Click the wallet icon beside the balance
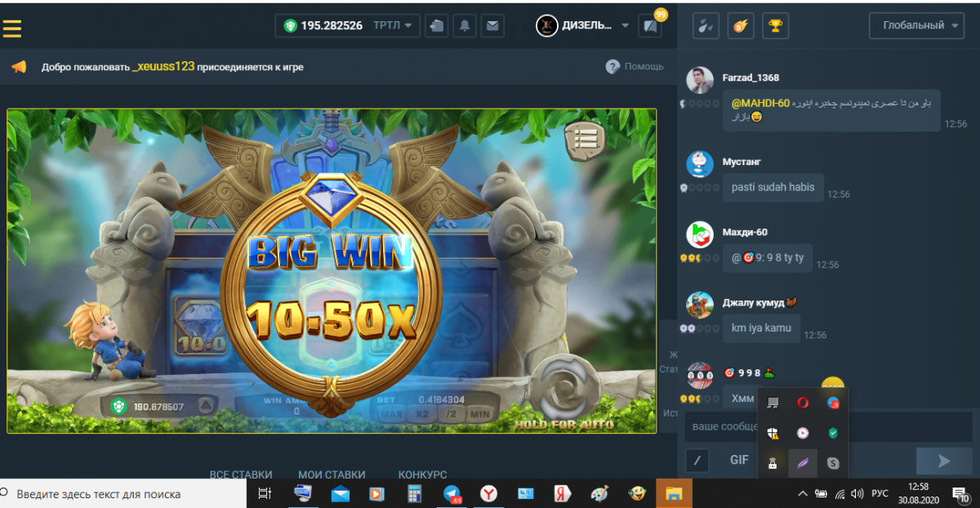Screen dimensions: 980x508 click(438, 25)
